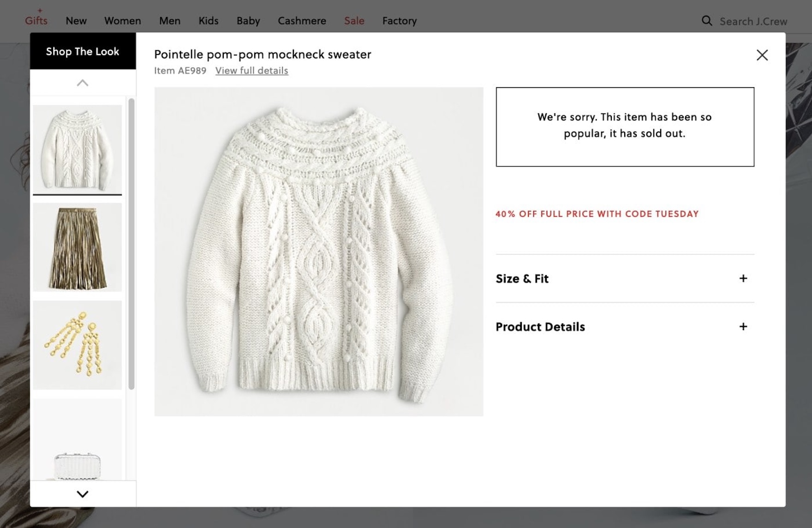Image resolution: width=812 pixels, height=528 pixels.
Task: Select the gold drop earrings thumbnail
Action: [x=78, y=345]
